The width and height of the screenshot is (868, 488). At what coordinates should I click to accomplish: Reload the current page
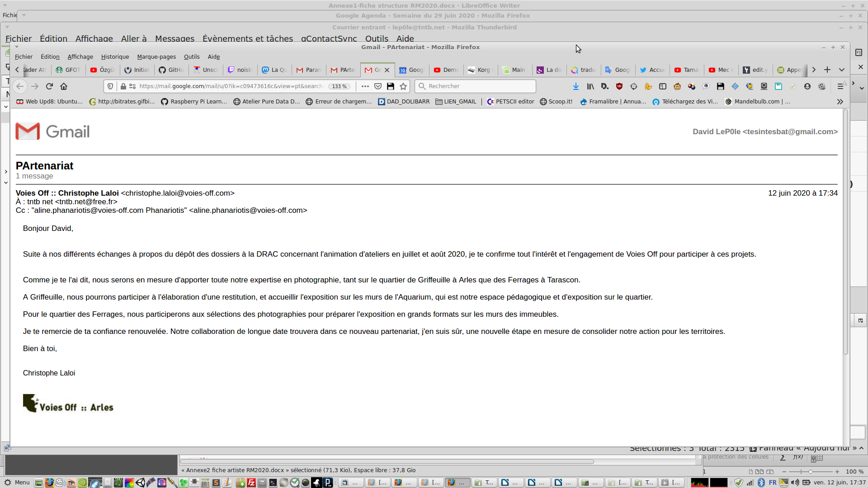49,86
